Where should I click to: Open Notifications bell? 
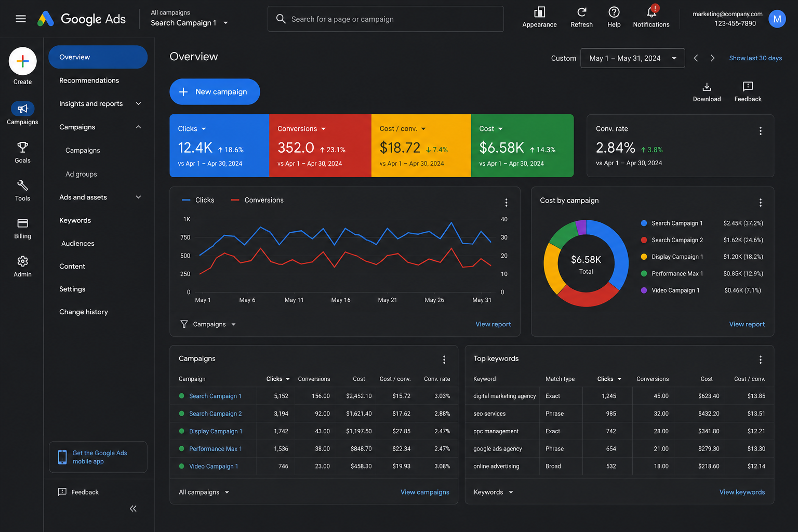click(651, 12)
